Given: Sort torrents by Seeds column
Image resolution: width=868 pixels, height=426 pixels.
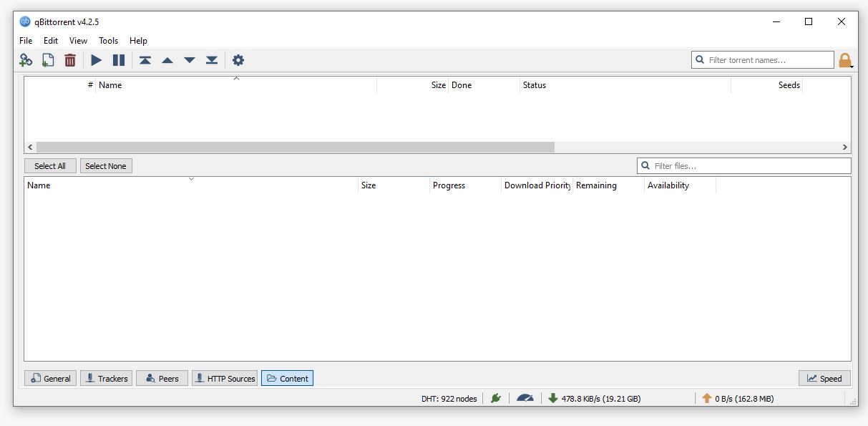Looking at the screenshot, I should (766, 85).
